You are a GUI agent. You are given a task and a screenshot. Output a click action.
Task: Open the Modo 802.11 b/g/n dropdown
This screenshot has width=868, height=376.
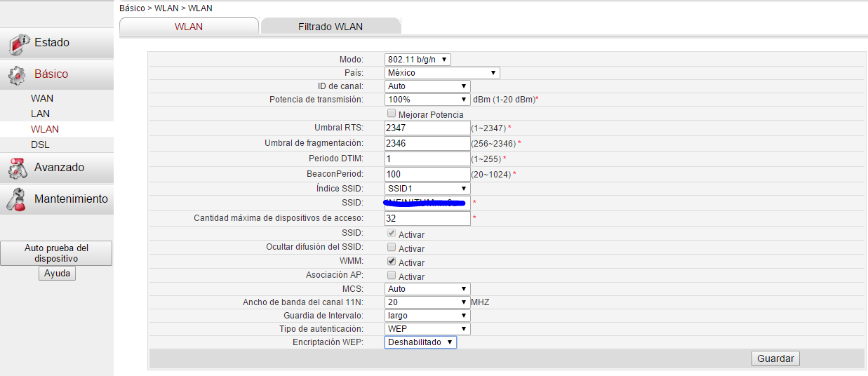(x=418, y=60)
